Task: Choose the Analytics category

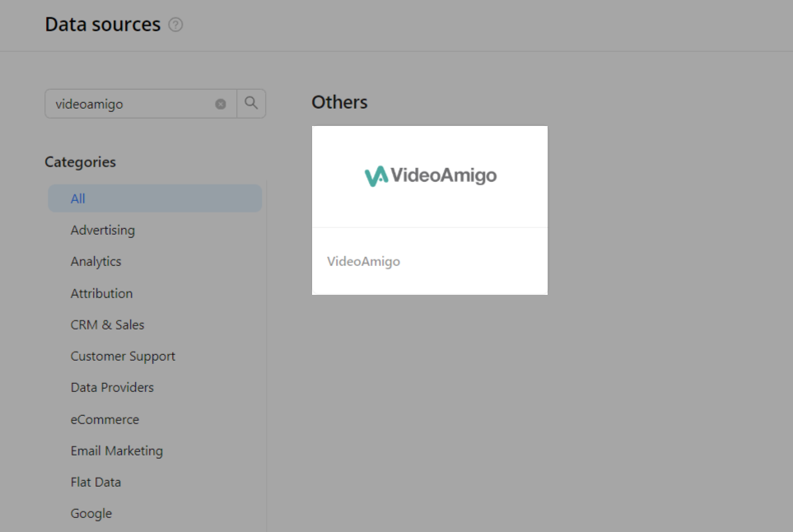Action: pyautogui.click(x=96, y=261)
